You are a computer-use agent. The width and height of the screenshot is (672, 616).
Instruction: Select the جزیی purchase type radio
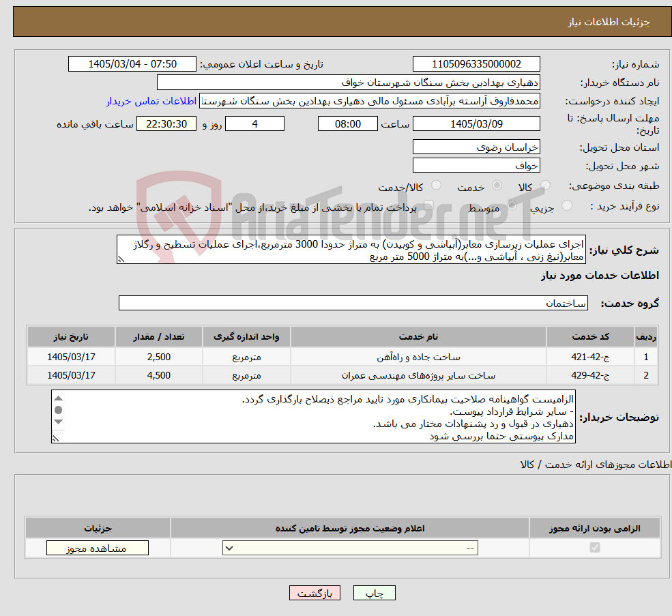pyautogui.click(x=566, y=205)
